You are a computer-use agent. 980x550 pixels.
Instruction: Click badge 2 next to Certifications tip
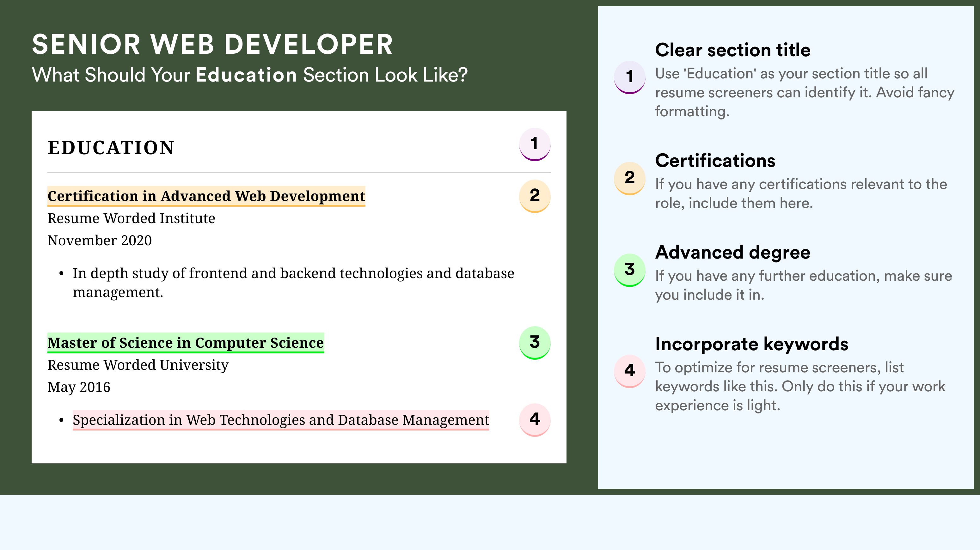pos(629,178)
